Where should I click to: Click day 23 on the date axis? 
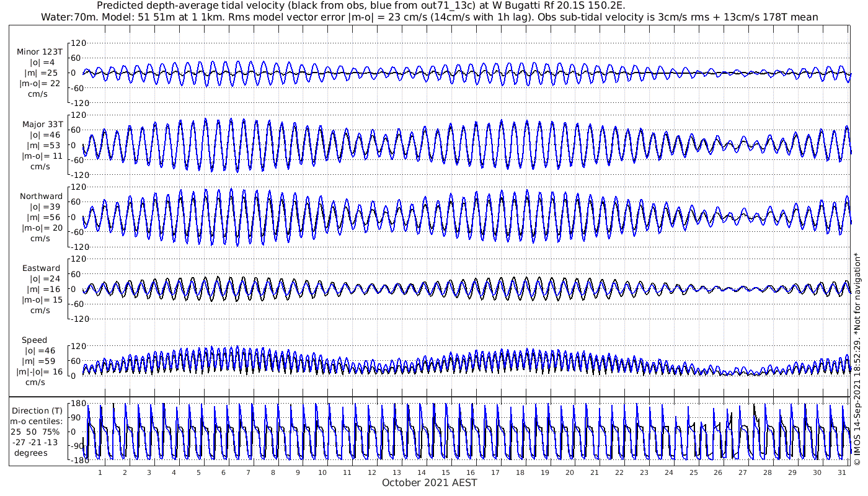(644, 472)
